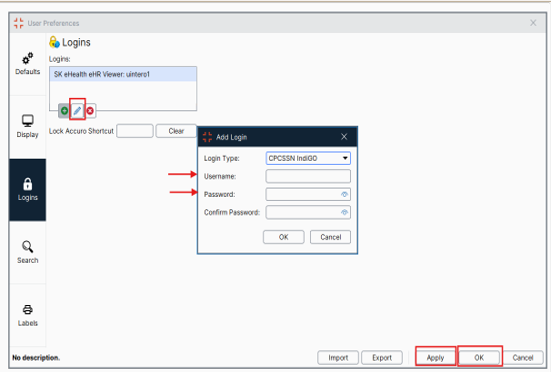Click the lock icon beside Logins heading
The image size is (551, 372).
(54, 42)
